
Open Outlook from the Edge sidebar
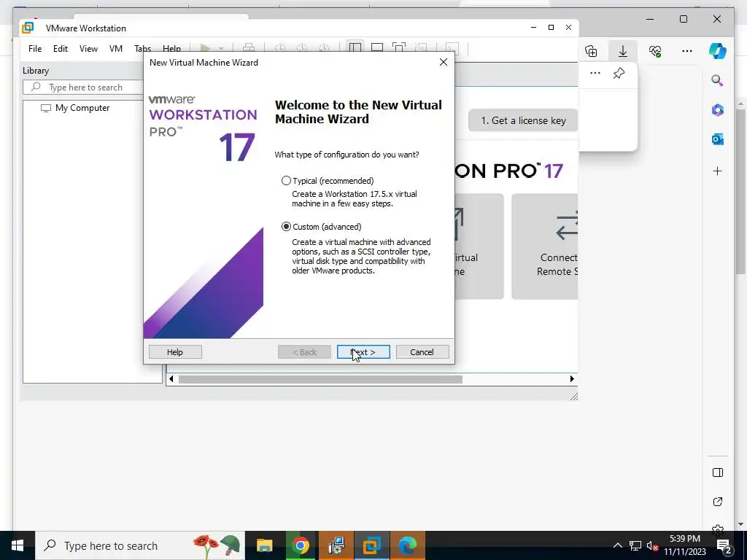[718, 139]
